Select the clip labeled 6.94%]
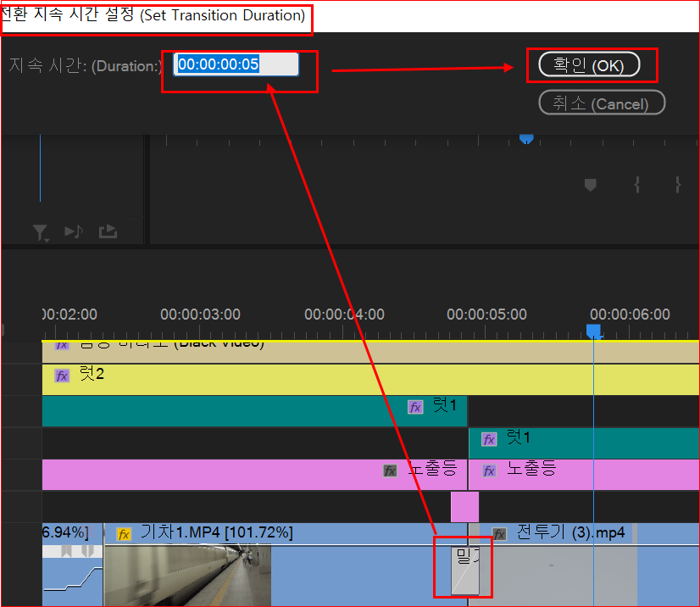Screen dimensions: 700x607 coord(72,565)
